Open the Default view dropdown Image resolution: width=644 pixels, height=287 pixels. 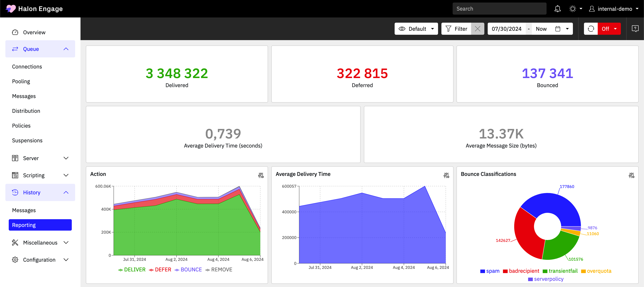[x=416, y=29]
